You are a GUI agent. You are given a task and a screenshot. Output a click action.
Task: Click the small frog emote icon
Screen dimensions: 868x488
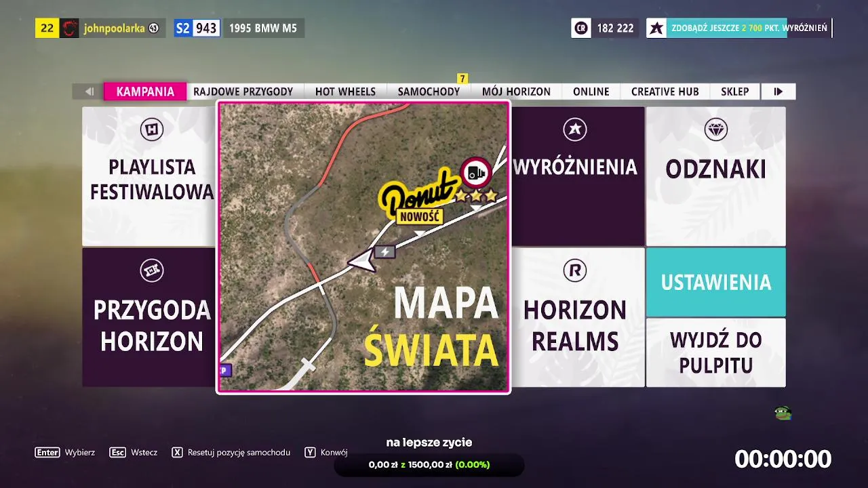(x=783, y=413)
